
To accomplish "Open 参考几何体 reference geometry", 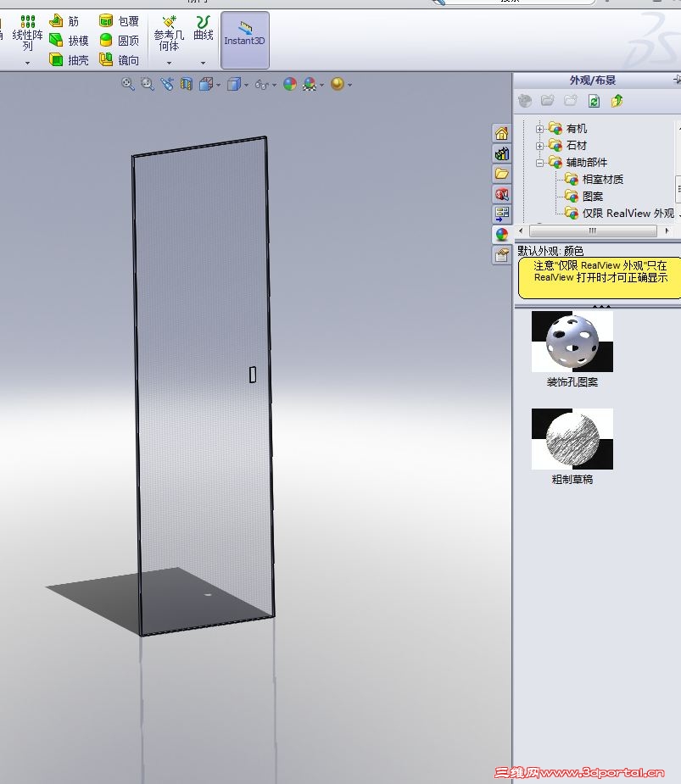I will point(169,33).
